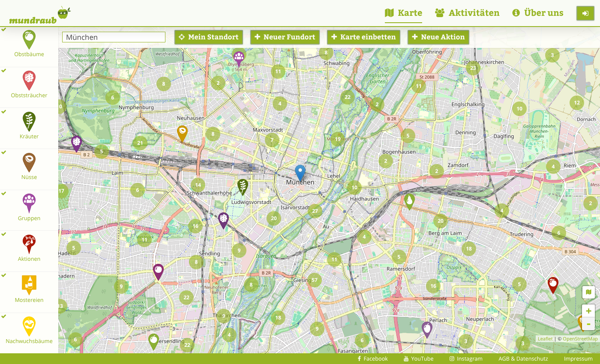Open the Leaflet attribution link
This screenshot has height=364, width=600.
pos(545,339)
